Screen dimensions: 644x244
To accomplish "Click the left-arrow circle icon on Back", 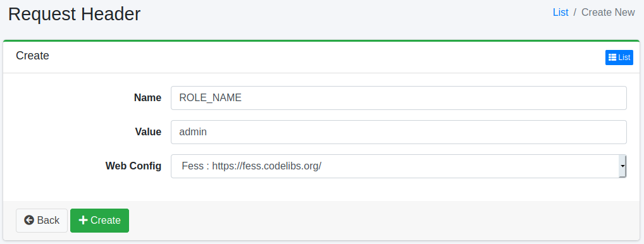I will 28,220.
